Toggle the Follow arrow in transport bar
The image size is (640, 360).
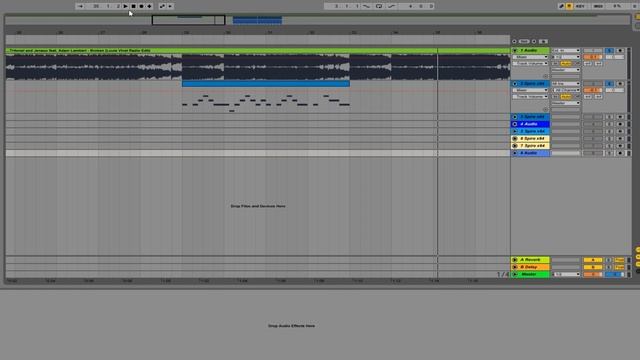(x=80, y=6)
